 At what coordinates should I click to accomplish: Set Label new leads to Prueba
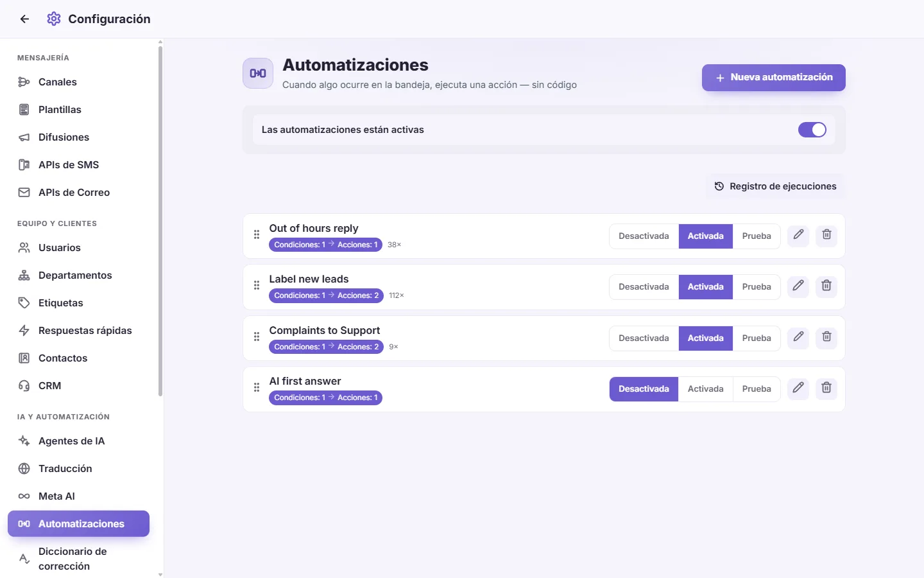[x=757, y=287]
